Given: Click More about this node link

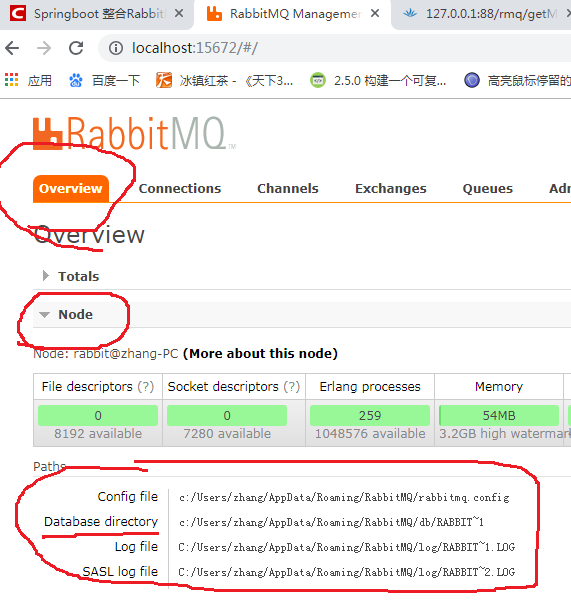Looking at the screenshot, I should tap(260, 353).
